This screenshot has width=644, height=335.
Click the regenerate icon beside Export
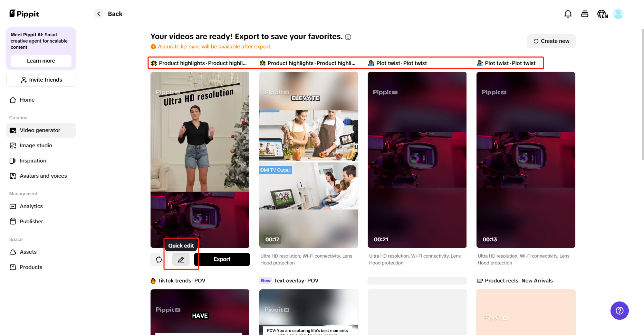pyautogui.click(x=158, y=259)
